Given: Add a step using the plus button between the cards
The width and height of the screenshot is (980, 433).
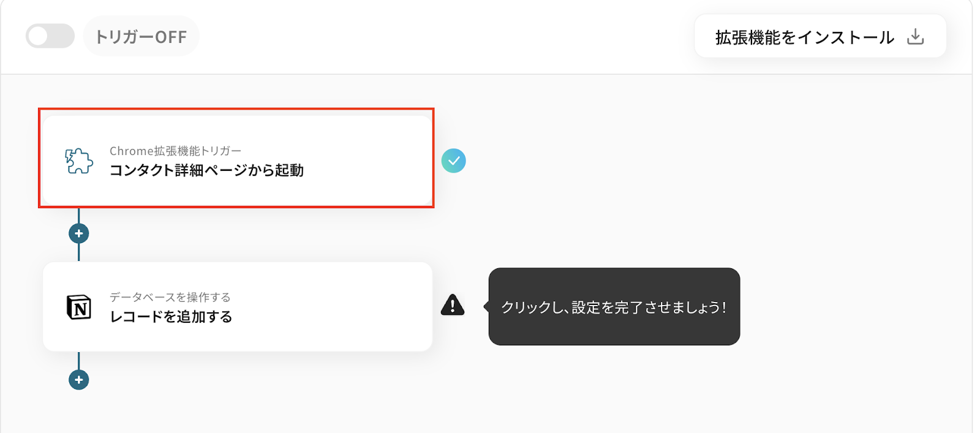Looking at the screenshot, I should [x=79, y=233].
